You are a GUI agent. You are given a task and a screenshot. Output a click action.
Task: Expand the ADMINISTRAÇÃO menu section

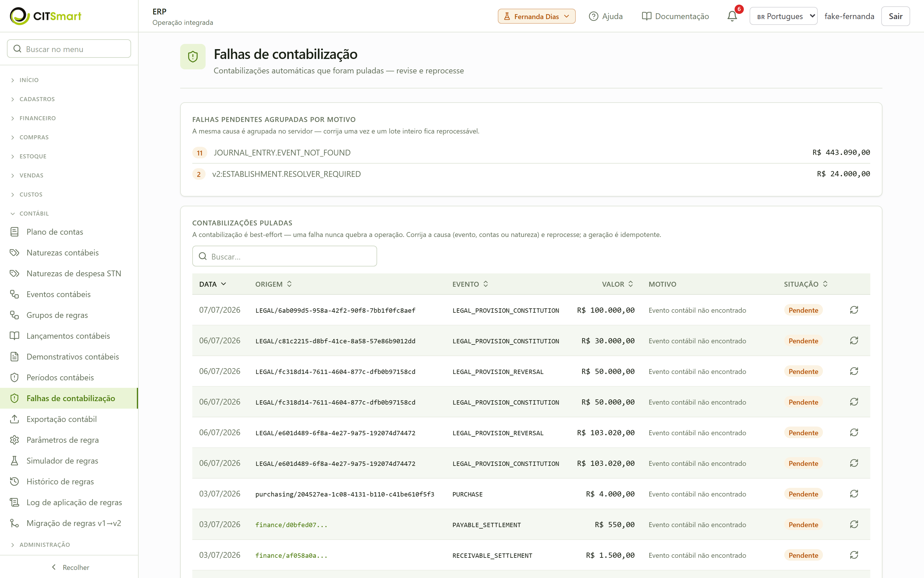[45, 544]
